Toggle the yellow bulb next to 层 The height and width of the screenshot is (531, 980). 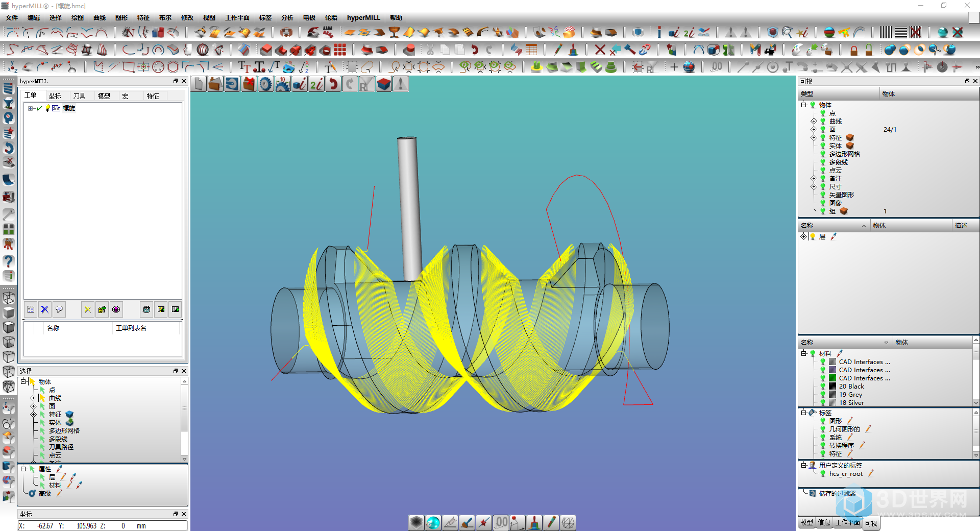pyautogui.click(x=813, y=237)
